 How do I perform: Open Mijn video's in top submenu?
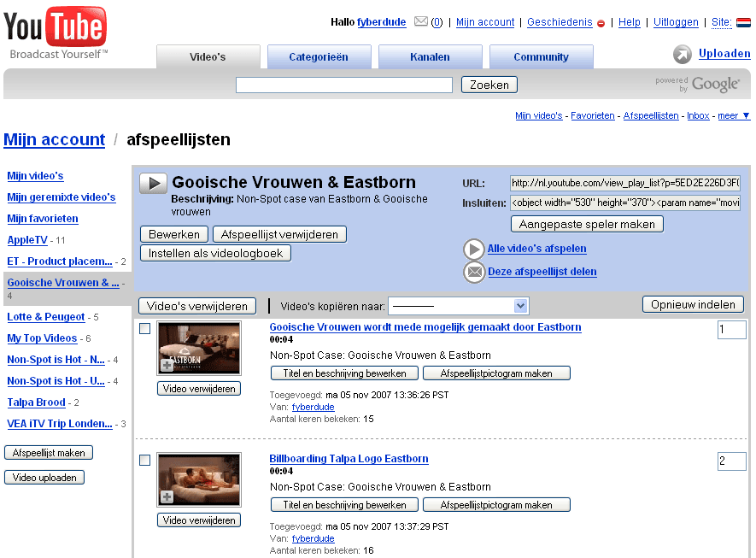click(x=538, y=115)
